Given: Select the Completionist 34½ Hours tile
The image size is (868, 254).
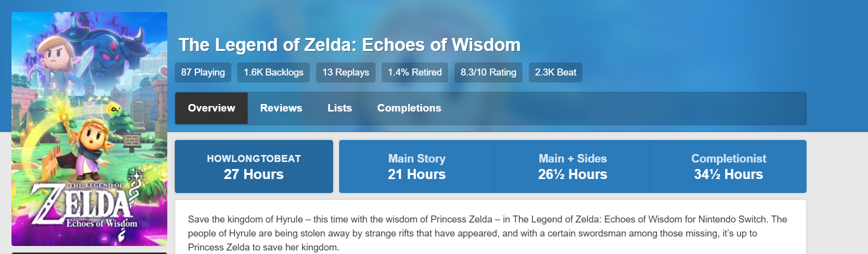Looking at the screenshot, I should (x=728, y=166).
